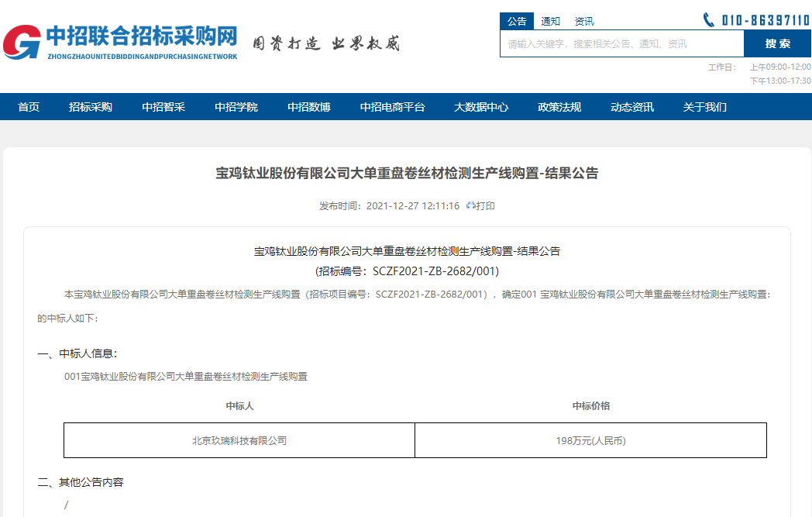812x517 pixels.
Task: Open 招标采购 navigation menu
Action: pyautogui.click(x=91, y=107)
